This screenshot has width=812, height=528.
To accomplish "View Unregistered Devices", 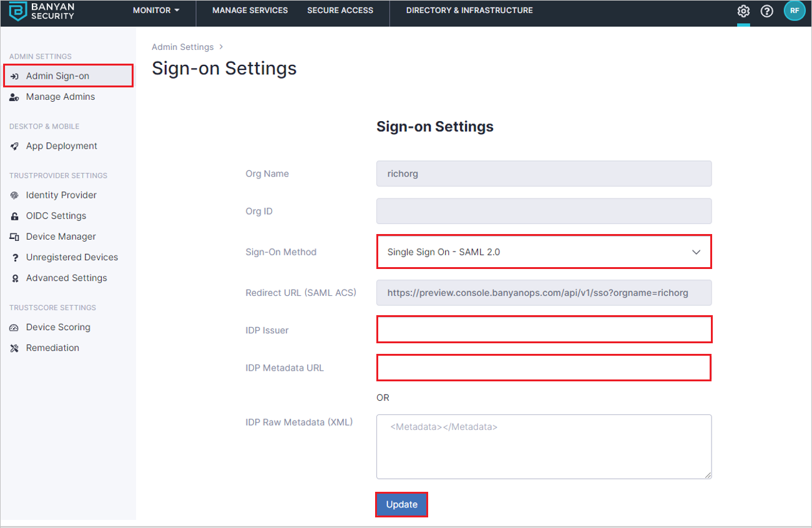I will coord(71,257).
